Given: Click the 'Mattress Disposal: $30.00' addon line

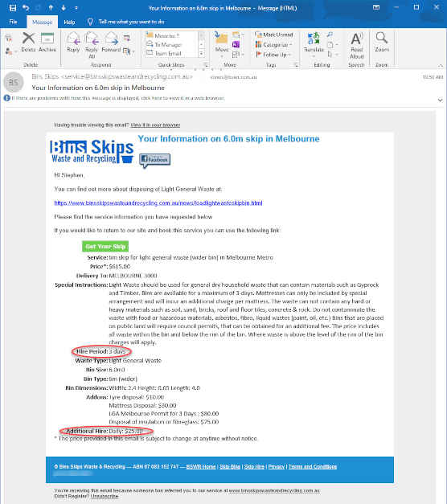Looking at the screenshot, I should click(x=142, y=406).
